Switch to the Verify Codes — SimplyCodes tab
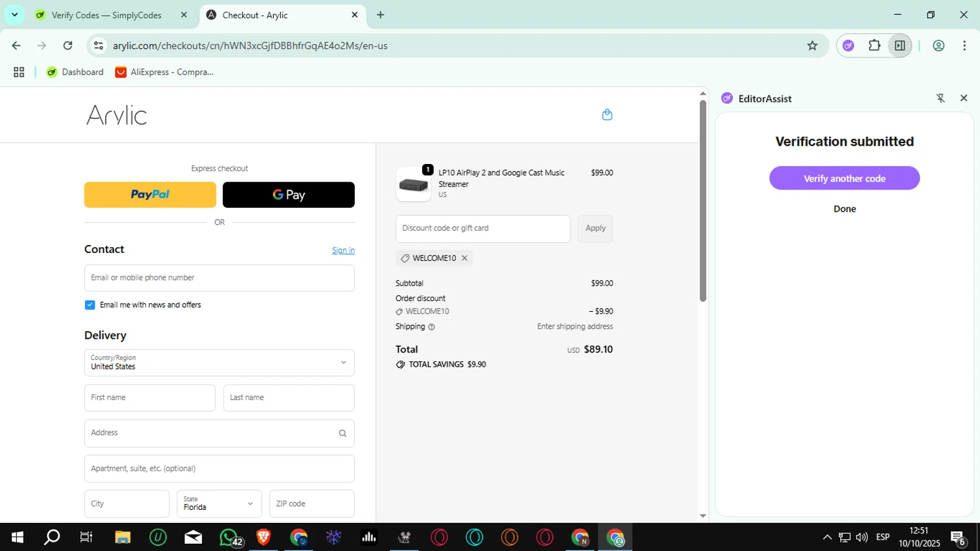Image resolution: width=980 pixels, height=551 pixels. (106, 15)
